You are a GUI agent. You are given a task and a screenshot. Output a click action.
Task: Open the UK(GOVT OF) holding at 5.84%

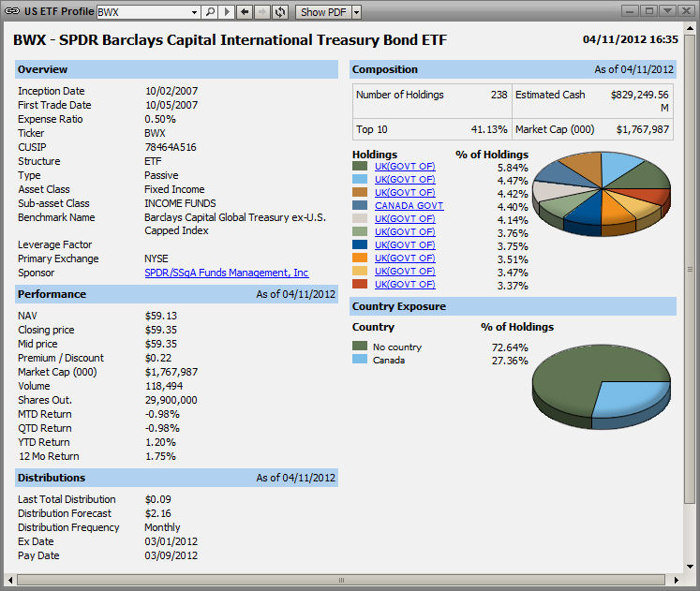405,167
